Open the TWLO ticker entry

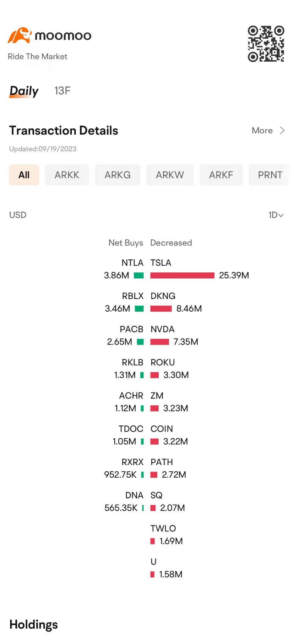click(x=163, y=529)
